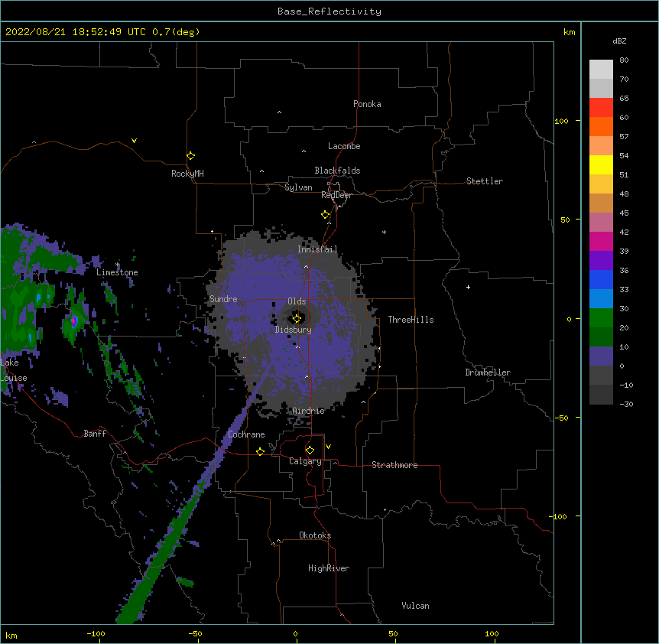Click the Limestone label
This screenshot has width=659, height=644.
(x=117, y=272)
